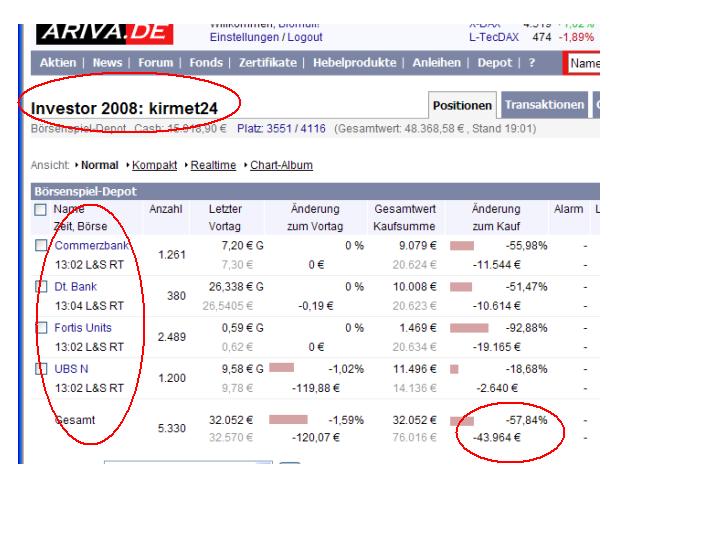This screenshot has width=720, height=540.
Task: Open the Fonds menu
Action: [x=206, y=63]
